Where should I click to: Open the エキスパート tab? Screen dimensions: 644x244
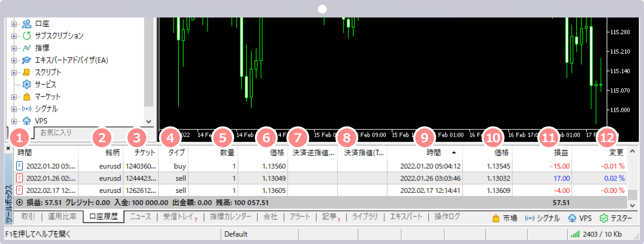pos(406,216)
